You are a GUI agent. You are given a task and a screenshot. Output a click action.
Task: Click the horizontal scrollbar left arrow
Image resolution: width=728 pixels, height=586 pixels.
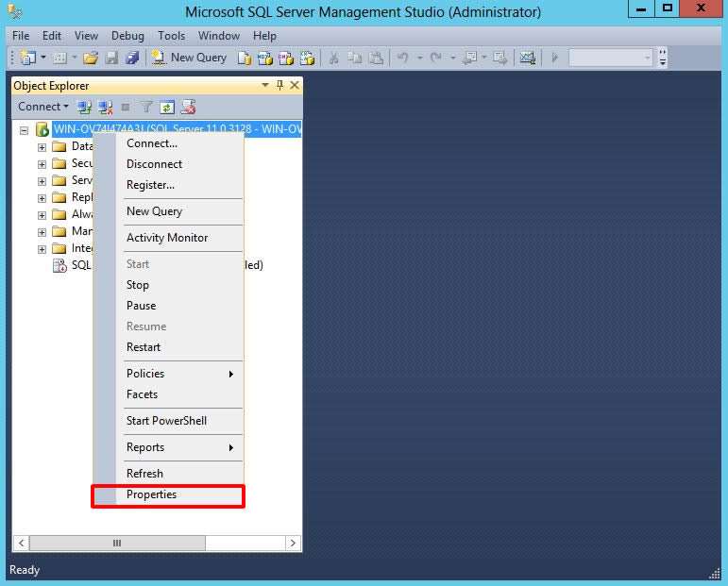pyautogui.click(x=22, y=543)
